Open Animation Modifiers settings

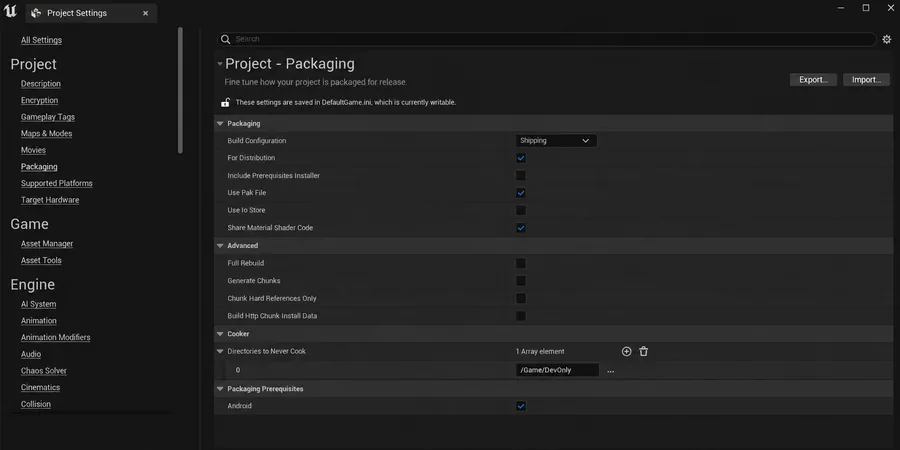pyautogui.click(x=56, y=338)
